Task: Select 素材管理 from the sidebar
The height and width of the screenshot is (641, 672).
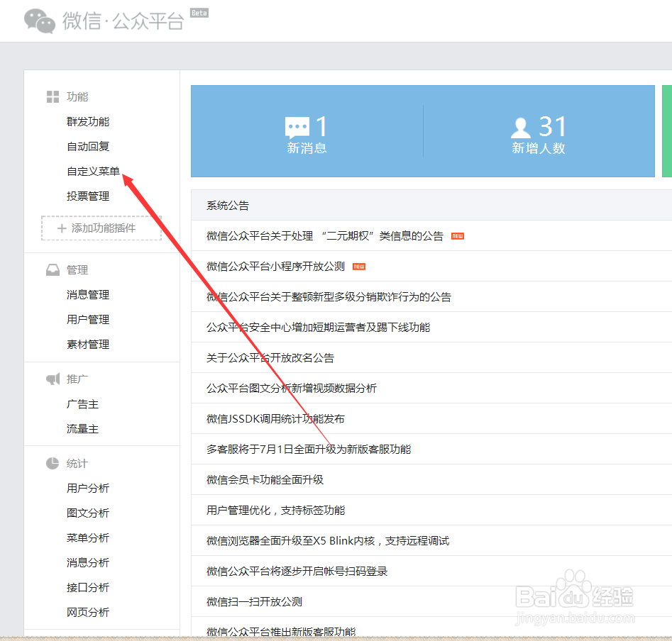Action: [87, 344]
